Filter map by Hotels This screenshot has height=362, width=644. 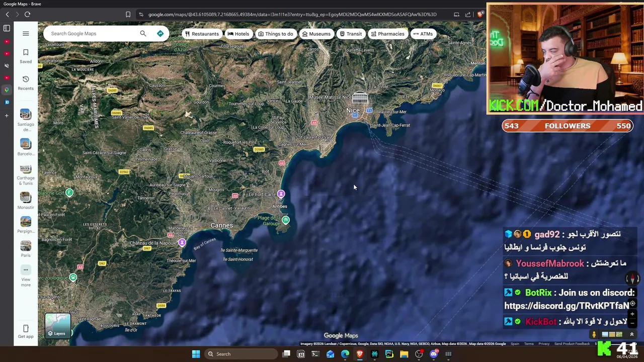238,34
